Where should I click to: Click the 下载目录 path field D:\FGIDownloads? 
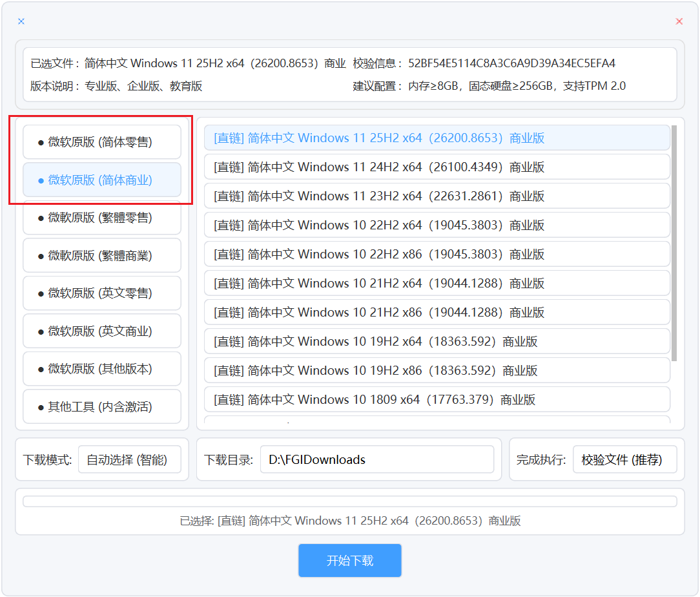click(377, 459)
